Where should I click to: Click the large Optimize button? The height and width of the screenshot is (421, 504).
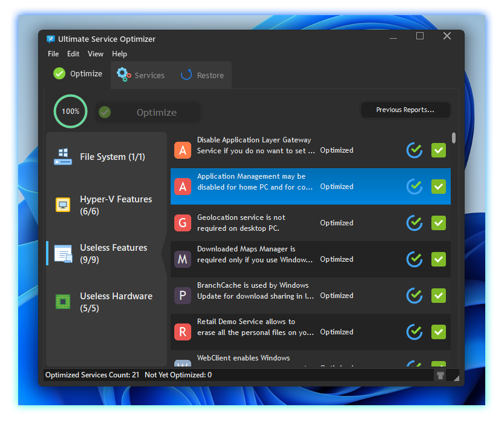click(x=148, y=113)
